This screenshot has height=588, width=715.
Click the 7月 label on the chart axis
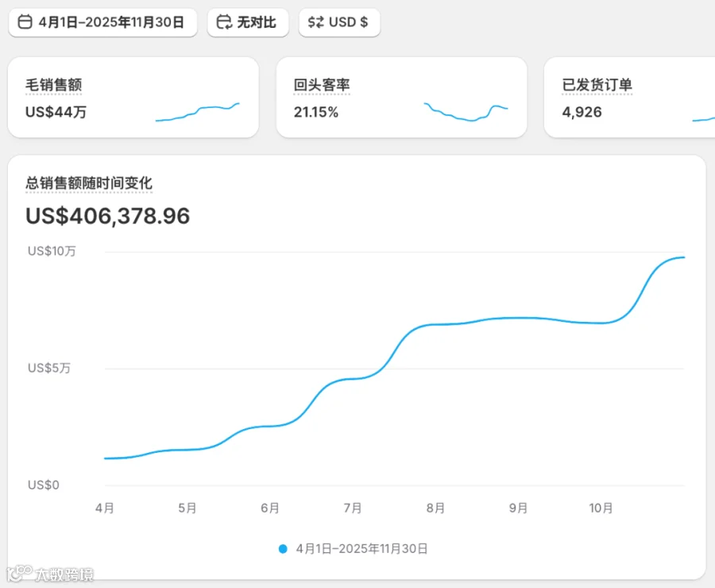point(353,509)
